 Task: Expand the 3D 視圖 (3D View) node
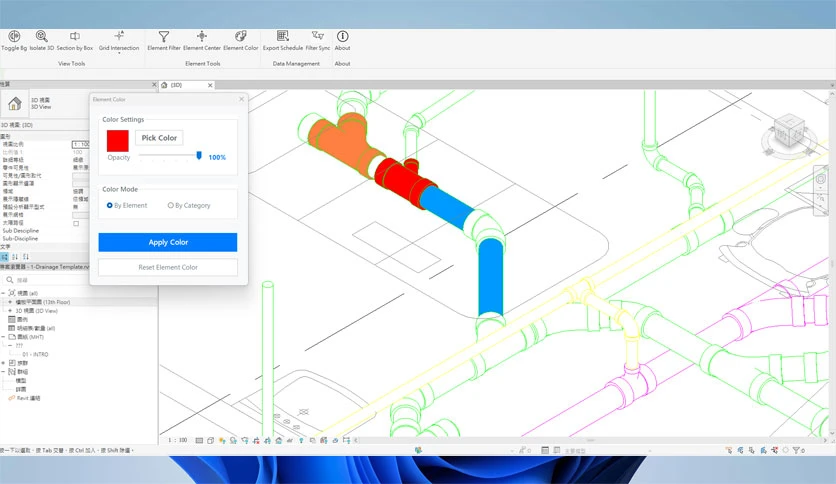pyautogui.click(x=10, y=310)
